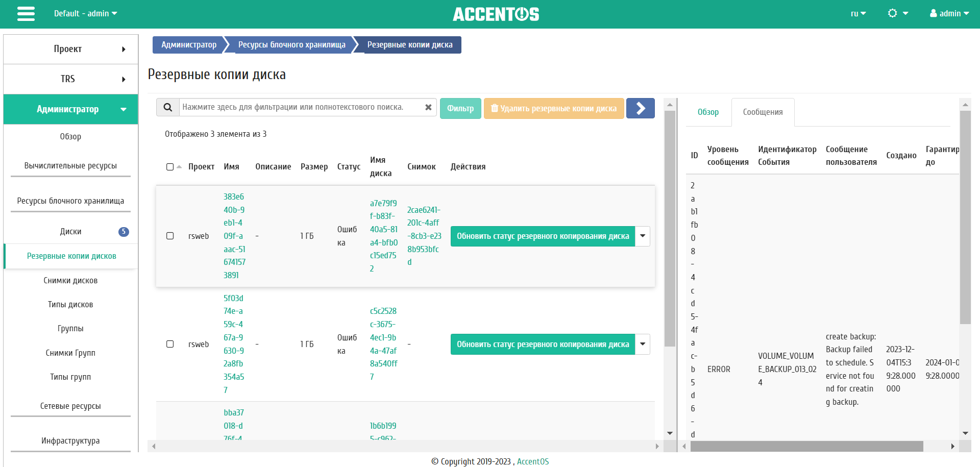Screen dimensions: 980x467
Task: Open Ресурсы блочного хранилища in sidebar
Action: (70, 201)
